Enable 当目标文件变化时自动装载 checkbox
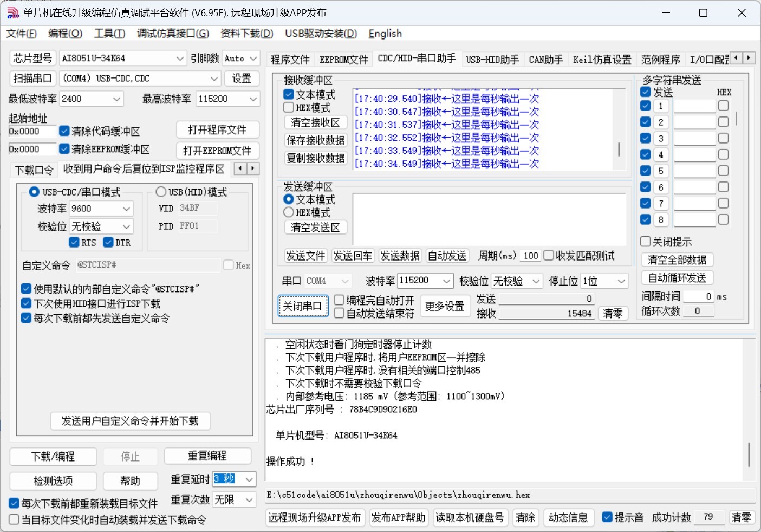Image resolution: width=761 pixels, height=532 pixels. click(x=14, y=520)
